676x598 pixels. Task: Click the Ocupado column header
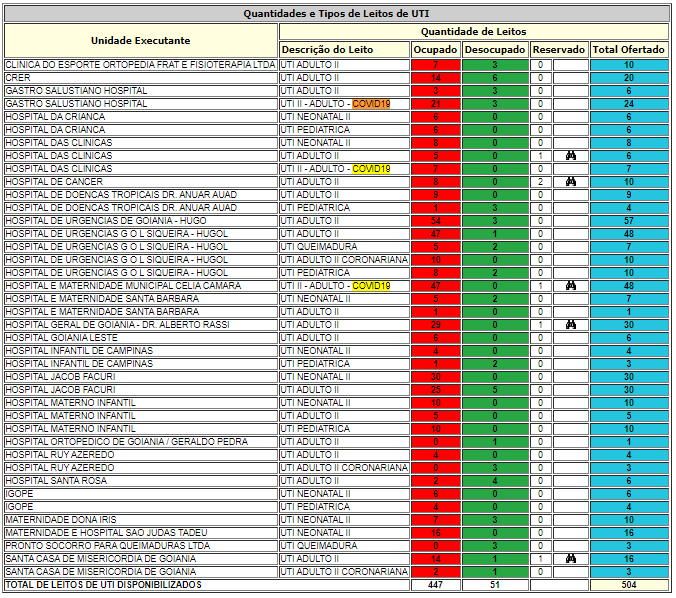pos(435,49)
